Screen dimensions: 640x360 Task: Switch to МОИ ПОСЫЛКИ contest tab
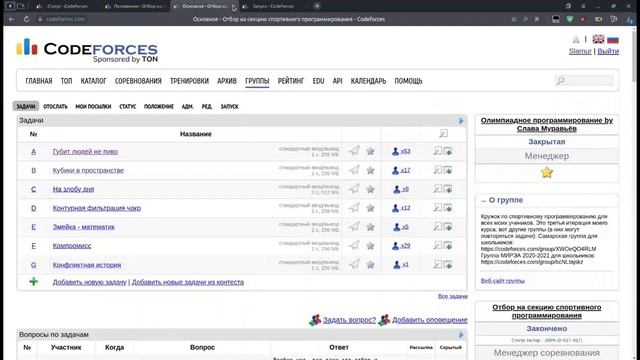pos(93,107)
